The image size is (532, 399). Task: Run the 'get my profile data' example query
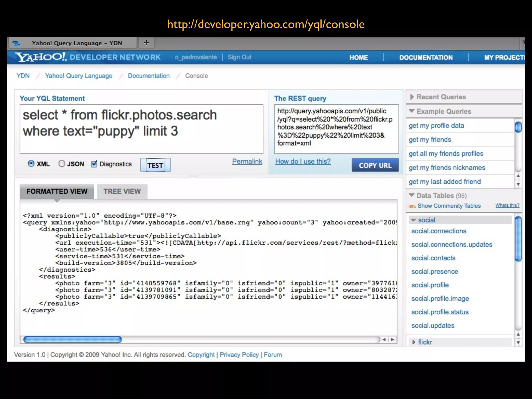click(x=436, y=126)
